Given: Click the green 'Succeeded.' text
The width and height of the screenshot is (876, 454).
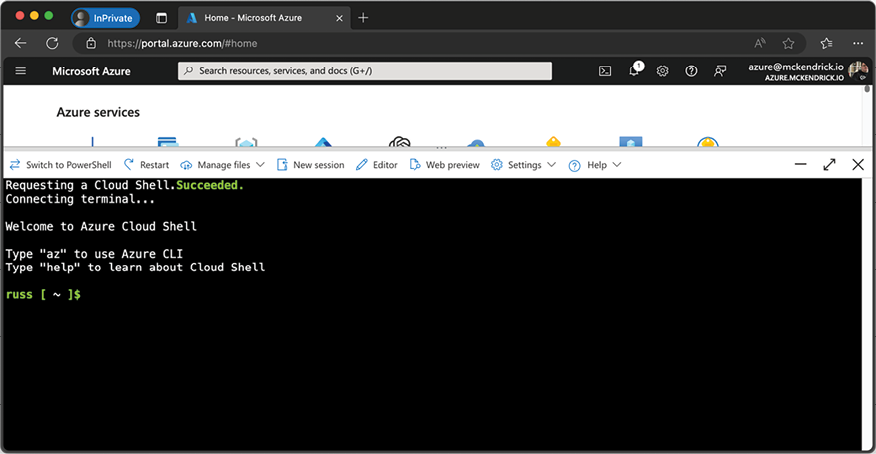Looking at the screenshot, I should click(210, 185).
